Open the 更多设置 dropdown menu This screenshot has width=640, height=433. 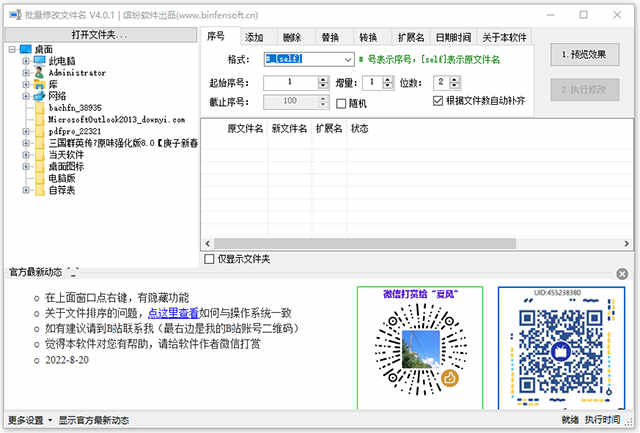pyautogui.click(x=30, y=420)
